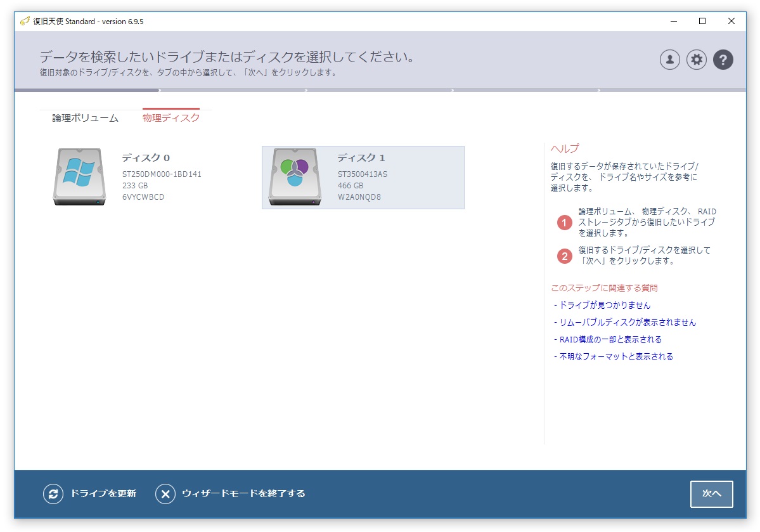Click the ディスク 1 title text
The width and height of the screenshot is (760, 532).
[x=361, y=158]
